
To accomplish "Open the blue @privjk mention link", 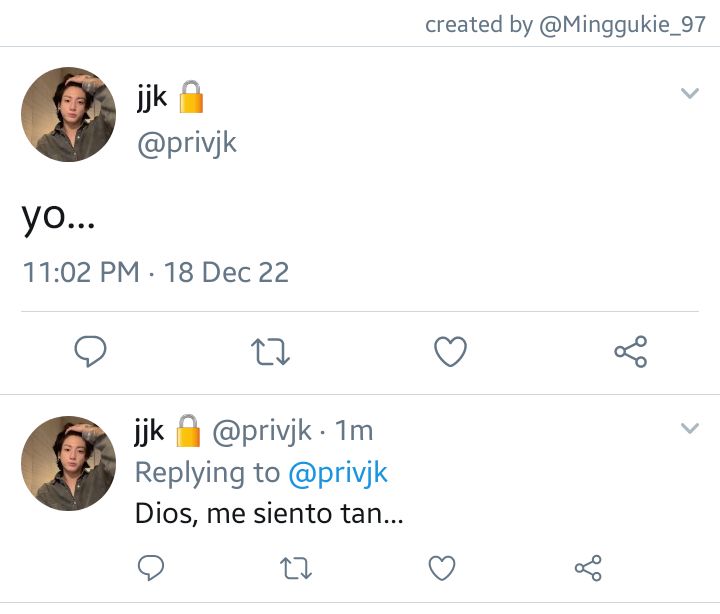I will [338, 473].
